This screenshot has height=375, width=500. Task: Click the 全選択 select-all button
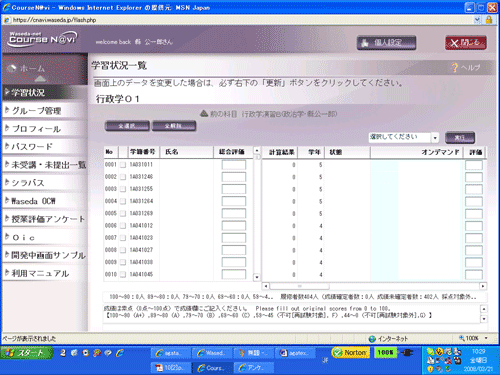[x=127, y=126]
